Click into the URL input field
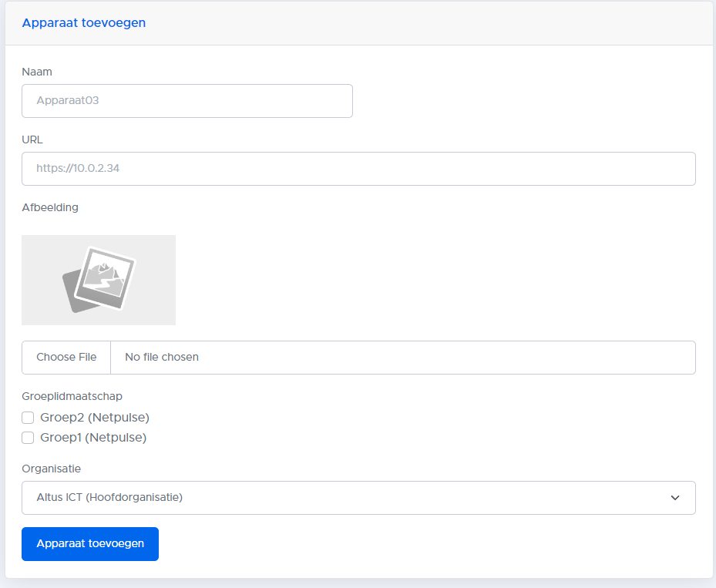The image size is (716, 588). tap(358, 169)
